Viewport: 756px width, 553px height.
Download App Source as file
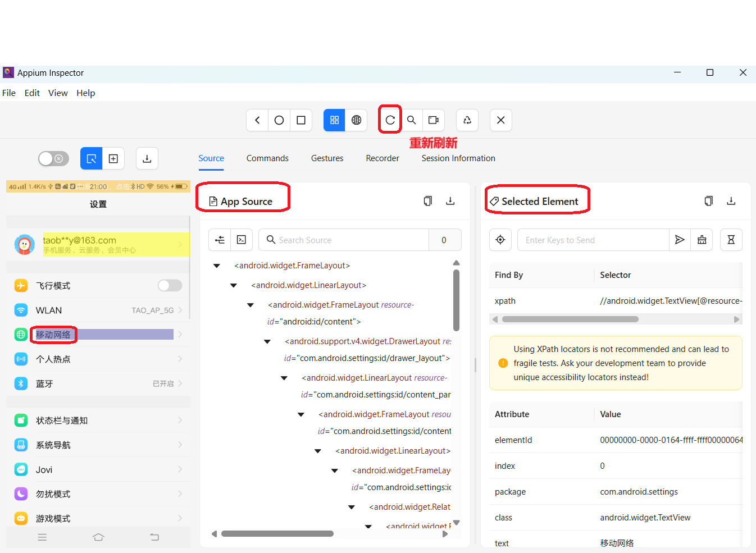[450, 201]
